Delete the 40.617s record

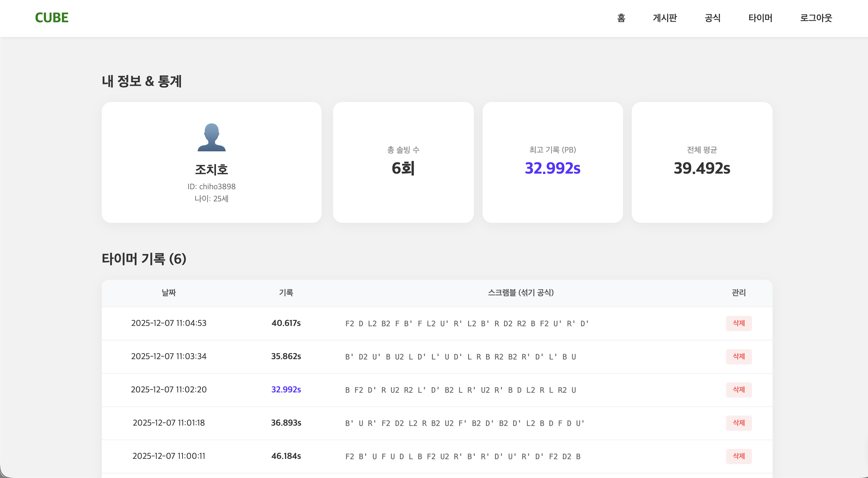pyautogui.click(x=739, y=323)
